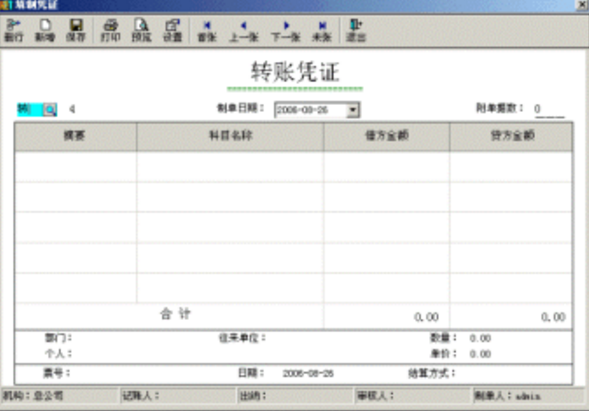Click the 附单据数 attachment count field

(549, 109)
